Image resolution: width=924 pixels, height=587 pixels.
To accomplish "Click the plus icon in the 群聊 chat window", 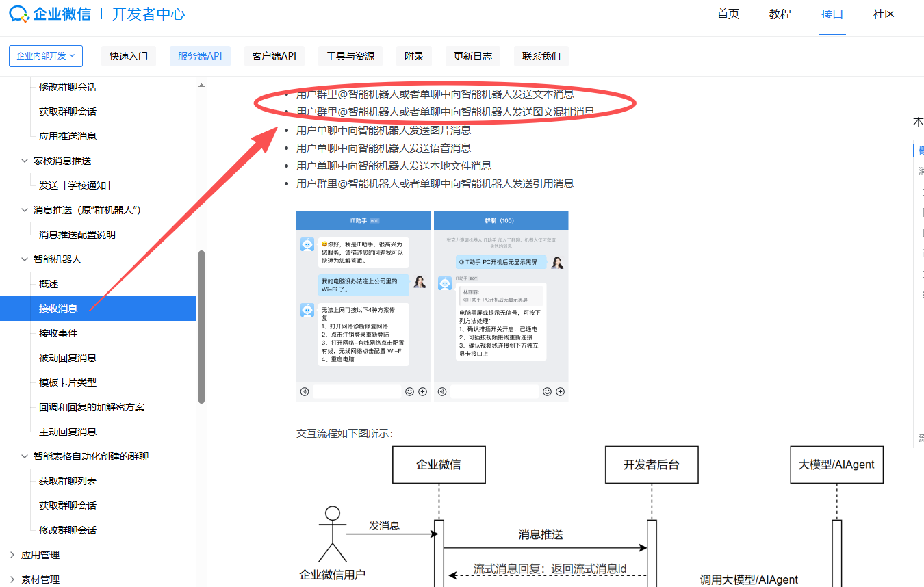I will 561,391.
